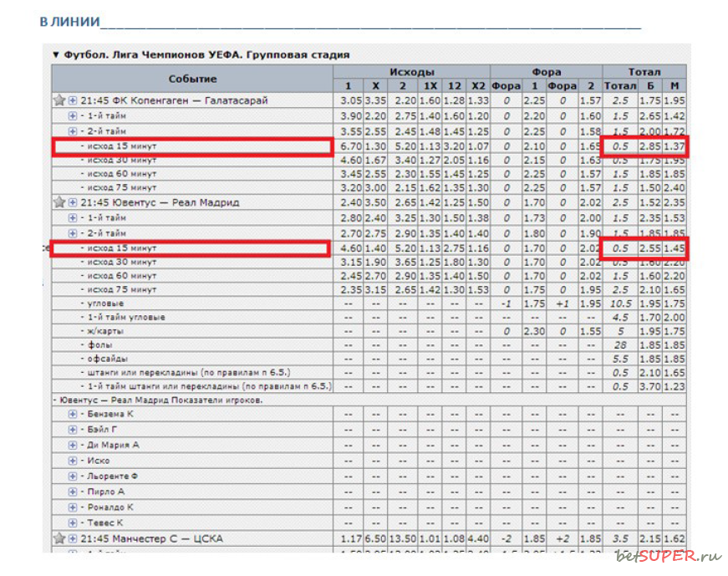Click the фолы row label
The width and height of the screenshot is (728, 576).
99,344
